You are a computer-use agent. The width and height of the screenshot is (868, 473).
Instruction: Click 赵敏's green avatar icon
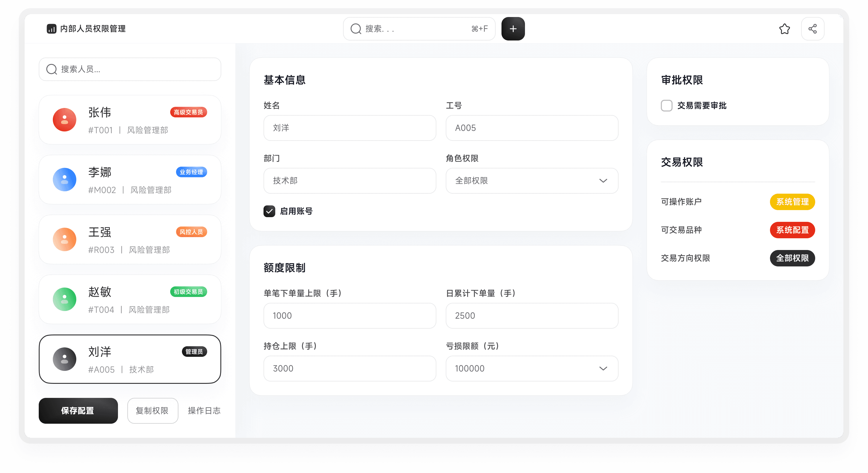pyautogui.click(x=64, y=299)
